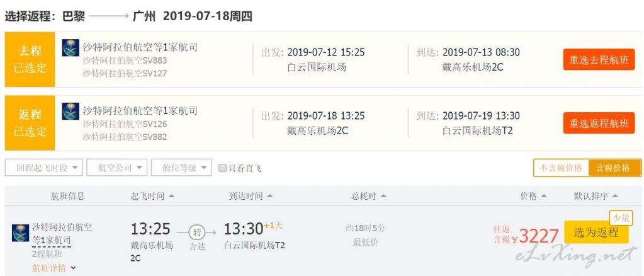Switch to 不含税价格 option
This screenshot has height=276, width=644.
(561, 168)
